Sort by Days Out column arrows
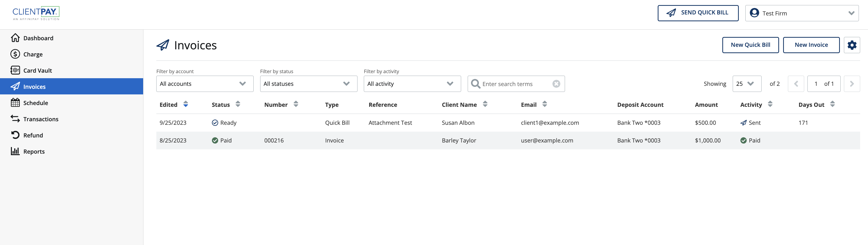The image size is (868, 245). click(x=833, y=104)
